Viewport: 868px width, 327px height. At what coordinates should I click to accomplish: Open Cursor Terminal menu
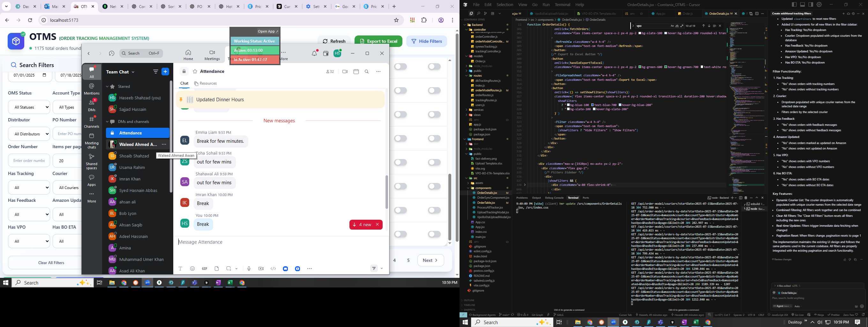(562, 4)
